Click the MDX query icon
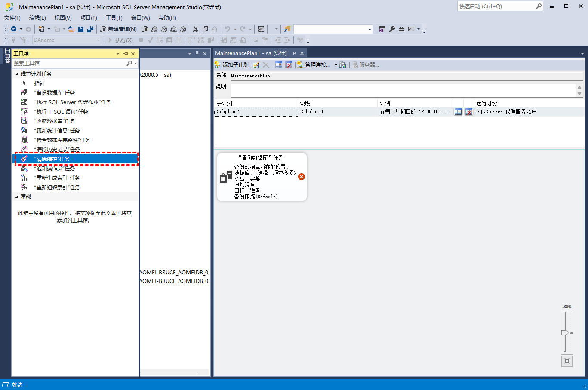 tap(154, 29)
